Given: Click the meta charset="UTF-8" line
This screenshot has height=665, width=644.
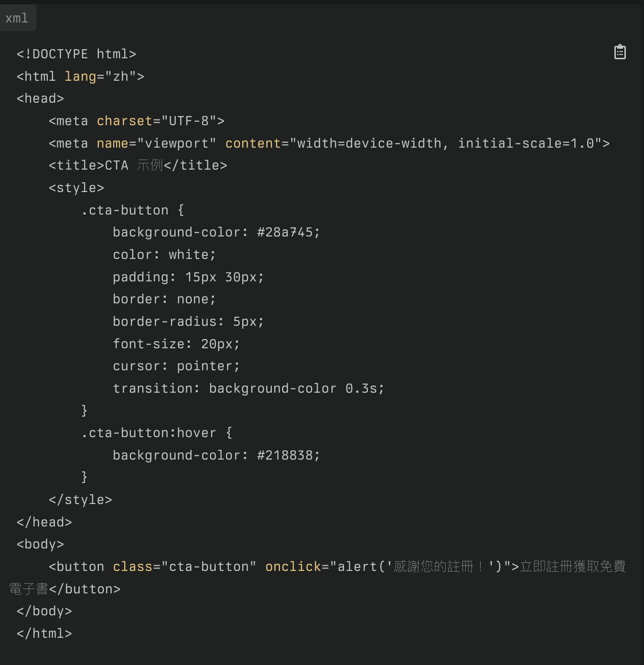Looking at the screenshot, I should (x=137, y=121).
